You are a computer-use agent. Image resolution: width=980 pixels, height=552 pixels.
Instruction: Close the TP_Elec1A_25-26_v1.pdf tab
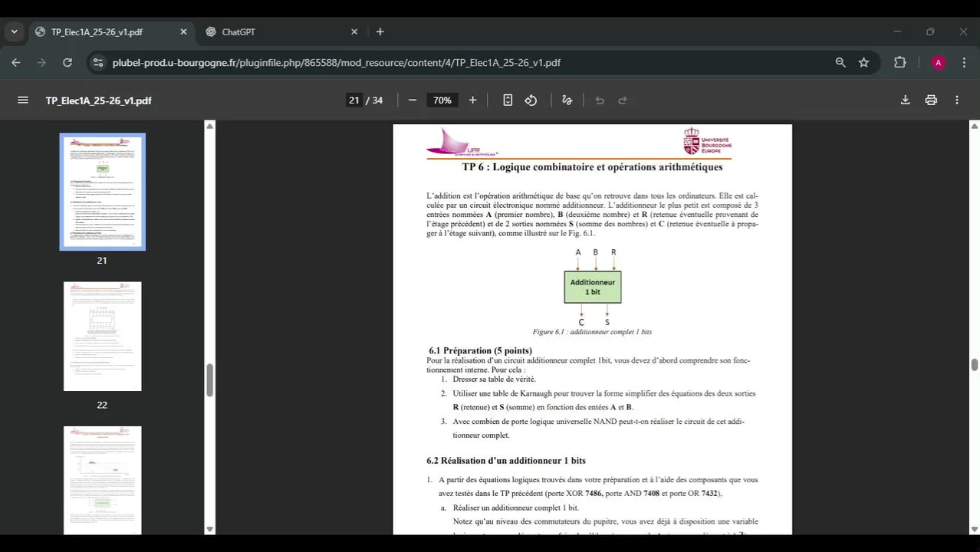point(183,32)
